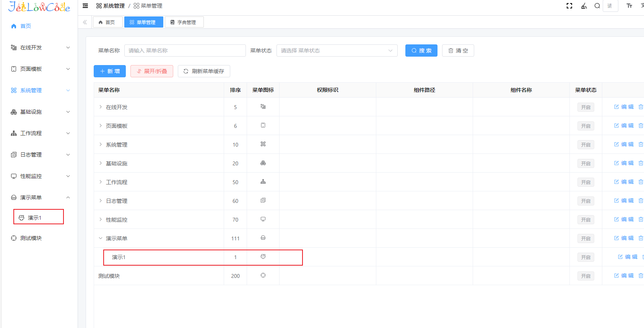This screenshot has width=644, height=328.
Task: Click the clear cache broom icon
Action: click(x=584, y=6)
